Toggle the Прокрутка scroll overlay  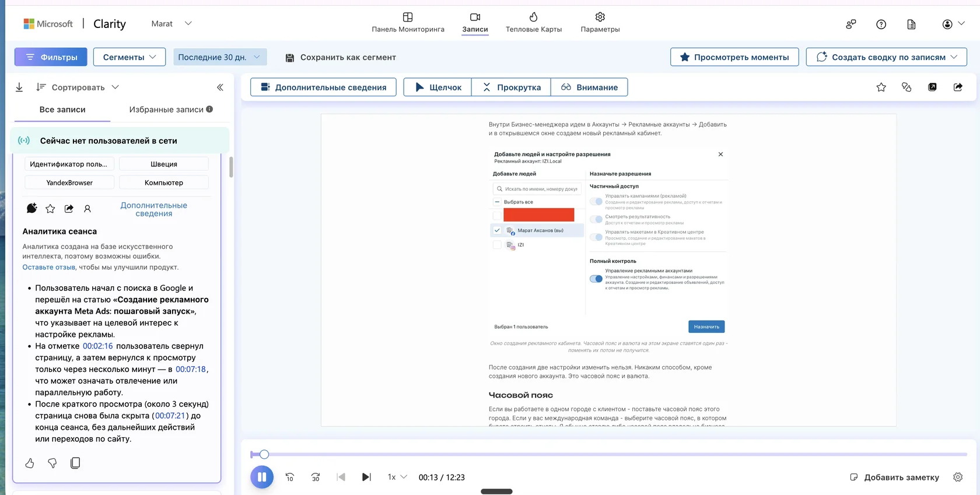511,87
